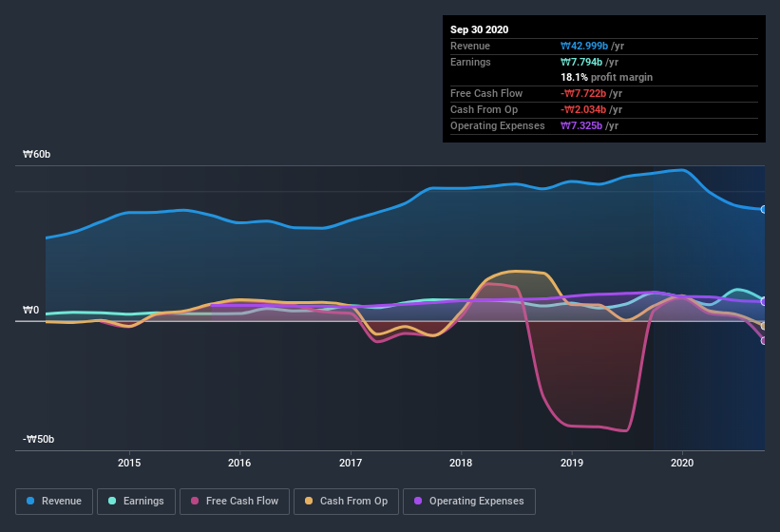Click the orange Cash From Op legend dot
The height and width of the screenshot is (532, 780).
[x=310, y=501]
